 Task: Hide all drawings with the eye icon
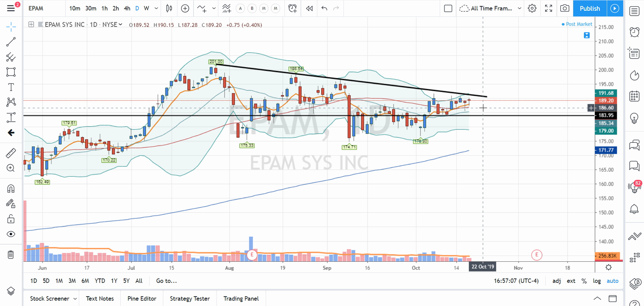click(11, 234)
